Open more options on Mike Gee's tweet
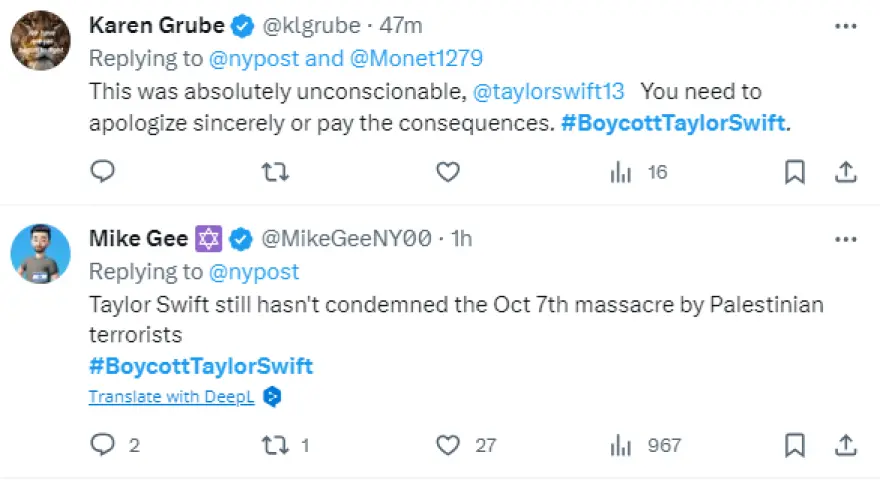The height and width of the screenshot is (497, 880). [x=846, y=239]
